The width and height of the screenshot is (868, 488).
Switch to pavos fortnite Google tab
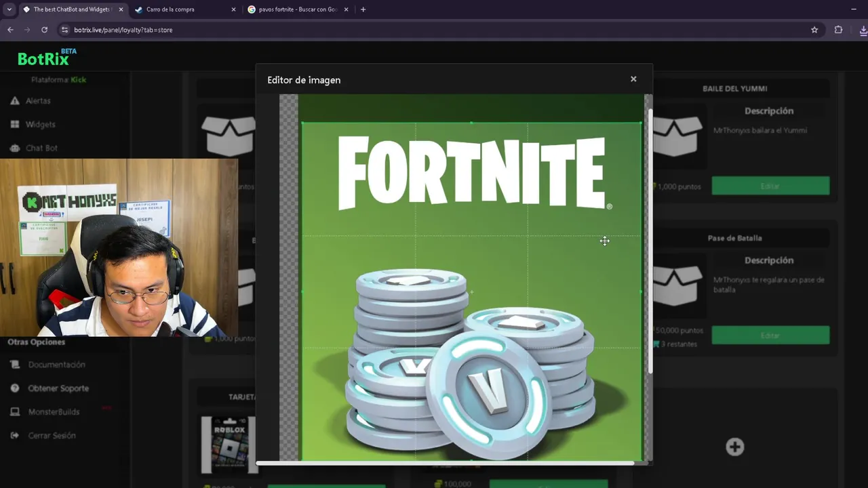297,9
